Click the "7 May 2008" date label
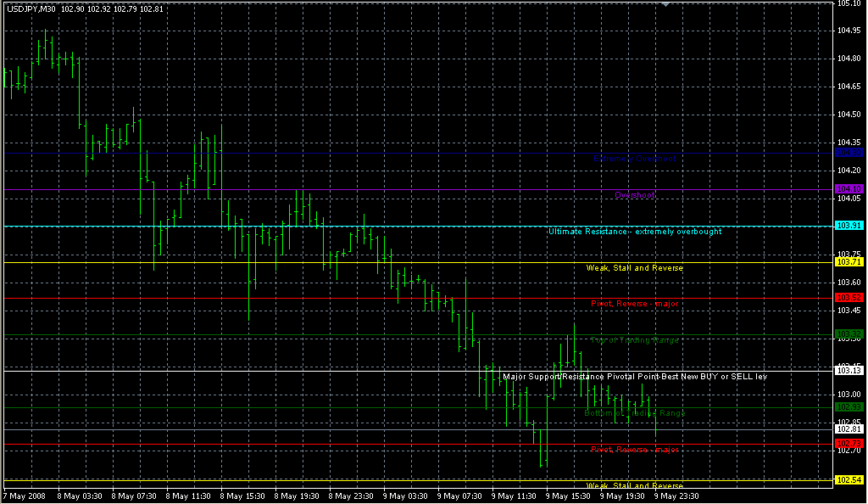 pos(25,496)
